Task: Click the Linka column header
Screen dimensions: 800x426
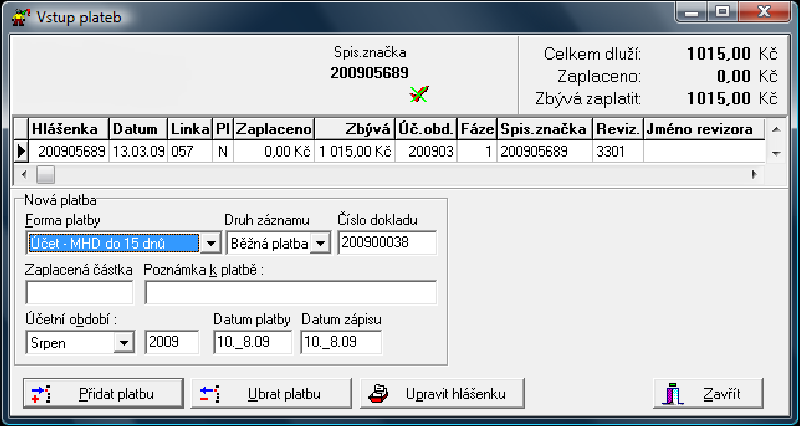Action: 190,129
